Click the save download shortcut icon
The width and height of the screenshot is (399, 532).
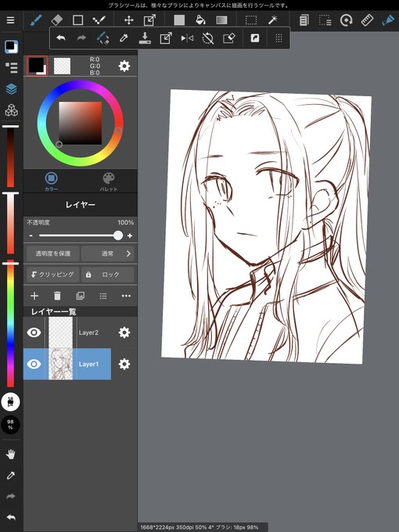[145, 38]
